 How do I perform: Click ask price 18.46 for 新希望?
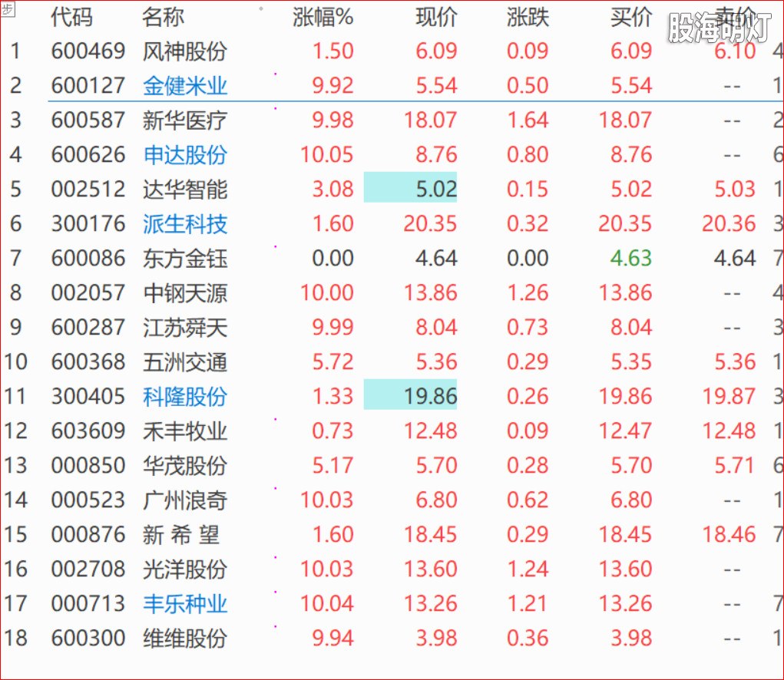(729, 534)
